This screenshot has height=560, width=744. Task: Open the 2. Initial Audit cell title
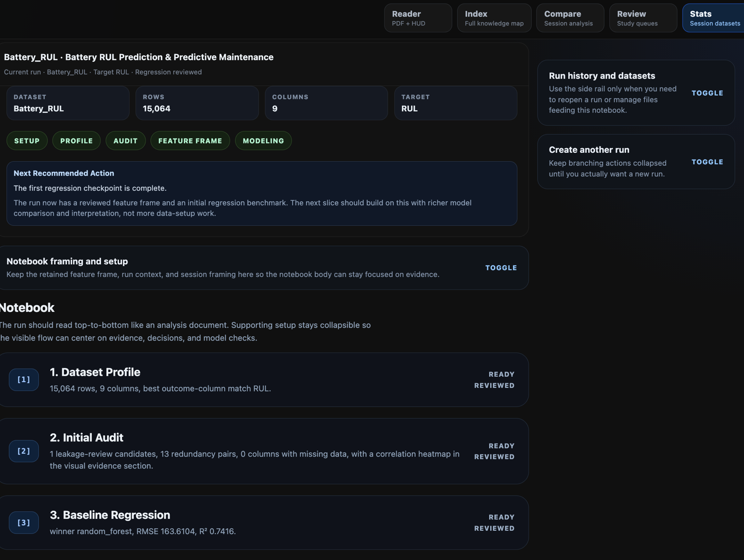pos(86,438)
